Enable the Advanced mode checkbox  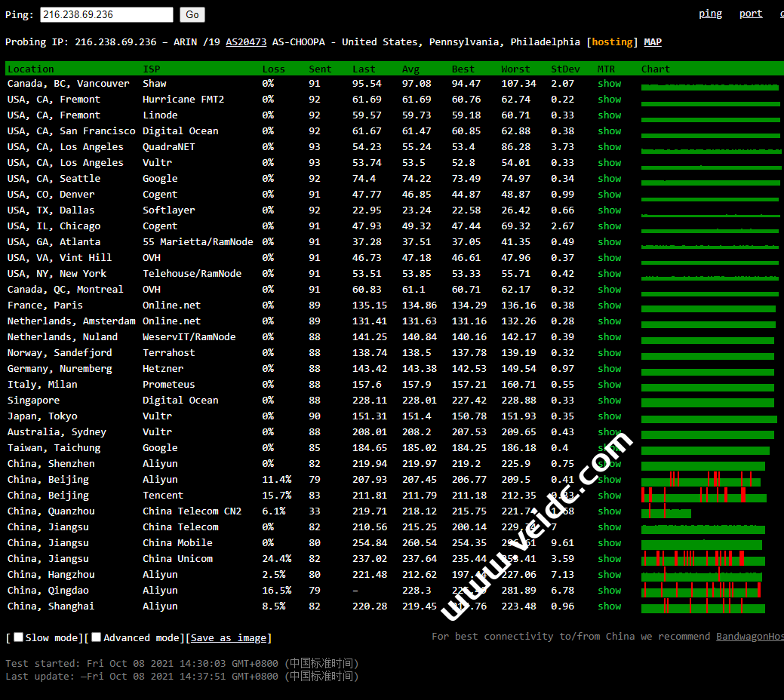tap(97, 637)
